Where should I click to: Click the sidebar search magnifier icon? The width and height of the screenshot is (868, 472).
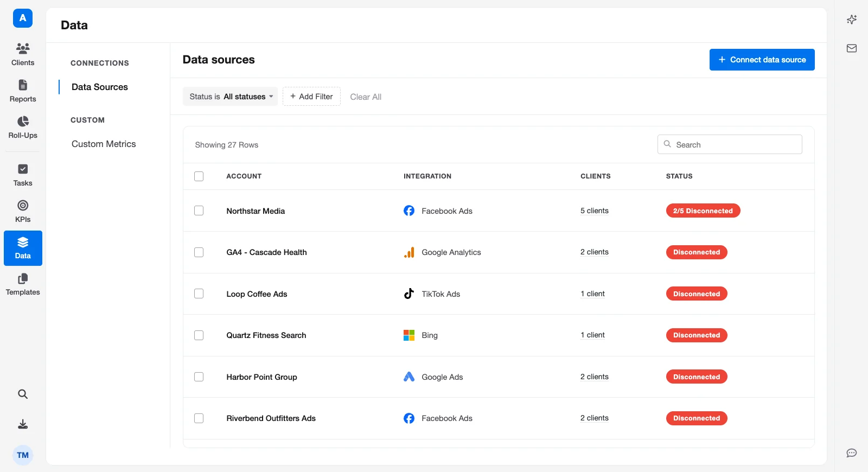coord(23,394)
